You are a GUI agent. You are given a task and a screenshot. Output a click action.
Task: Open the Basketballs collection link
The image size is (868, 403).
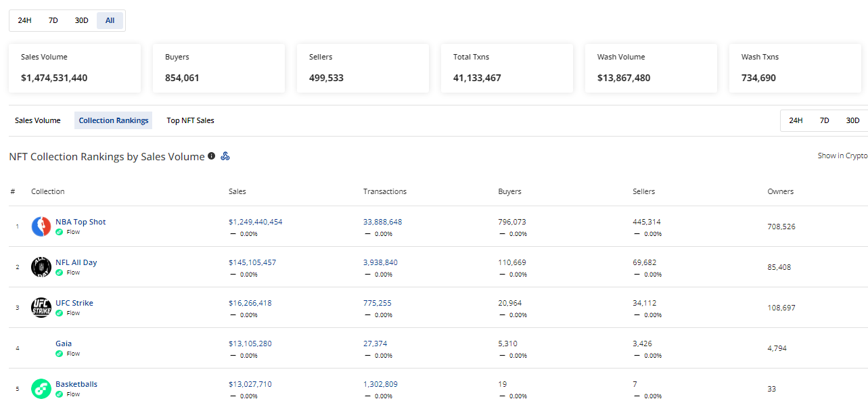tap(76, 384)
